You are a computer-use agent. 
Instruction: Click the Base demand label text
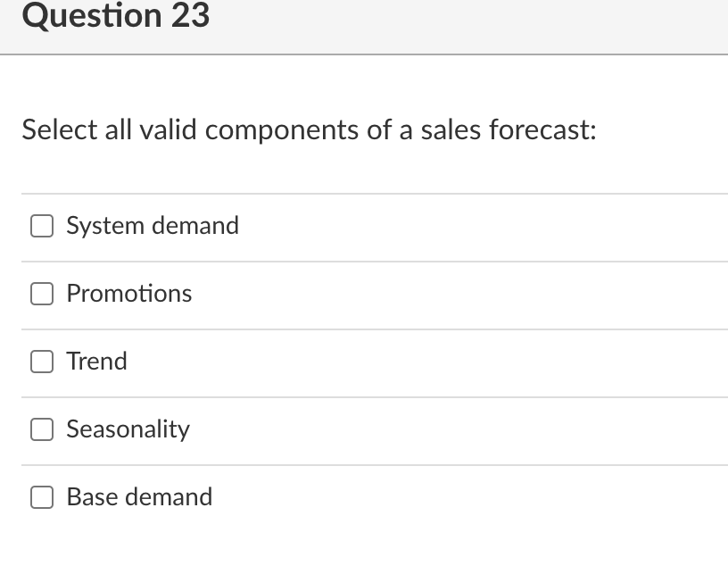[x=139, y=497]
